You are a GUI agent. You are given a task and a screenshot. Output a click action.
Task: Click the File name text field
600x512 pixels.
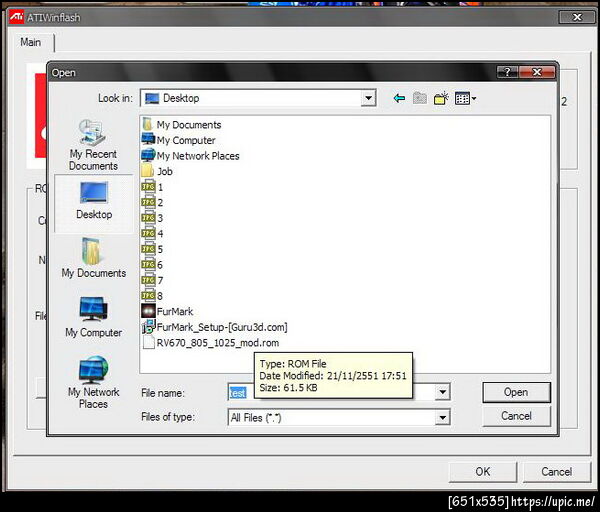tap(331, 392)
